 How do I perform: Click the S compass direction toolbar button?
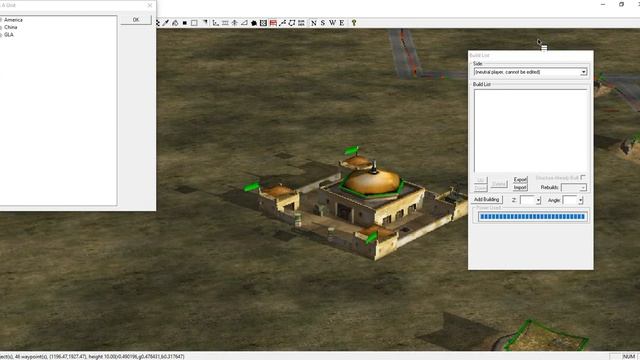click(323, 23)
